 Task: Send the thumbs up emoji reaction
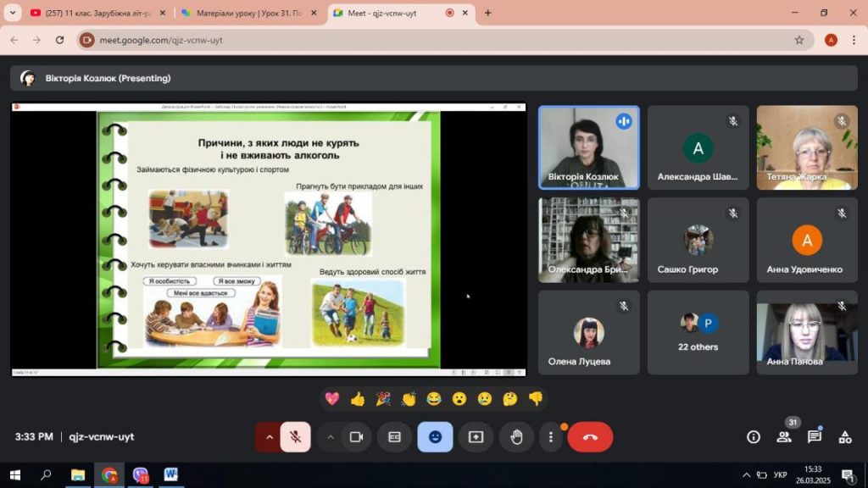click(357, 398)
